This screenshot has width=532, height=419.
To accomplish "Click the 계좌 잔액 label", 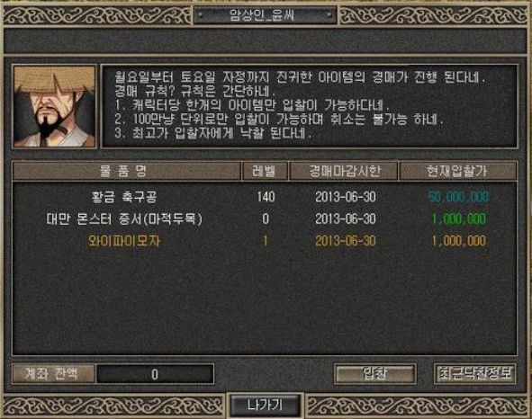I will (x=53, y=374).
